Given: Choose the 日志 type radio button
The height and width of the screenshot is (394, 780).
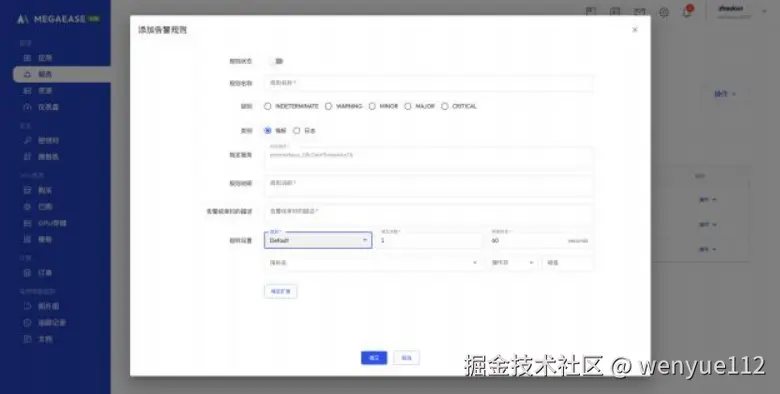Looking at the screenshot, I should click(x=296, y=131).
